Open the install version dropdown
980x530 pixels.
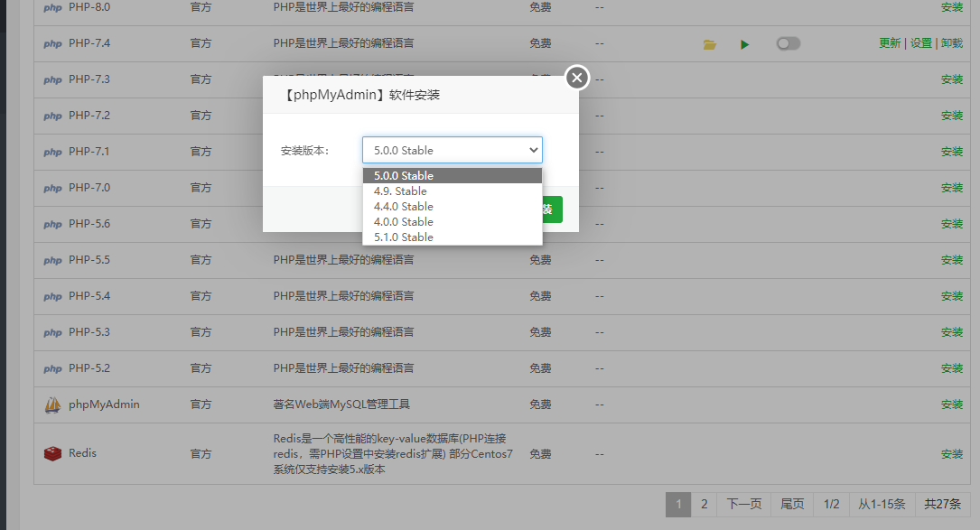click(453, 150)
